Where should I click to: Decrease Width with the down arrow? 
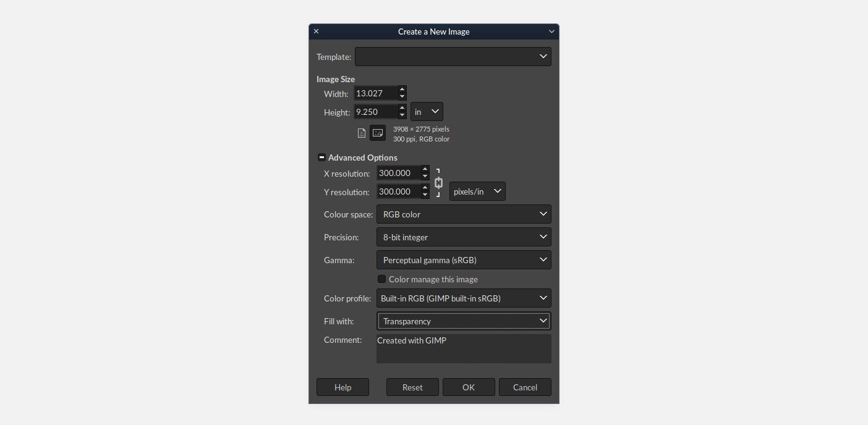click(x=402, y=97)
